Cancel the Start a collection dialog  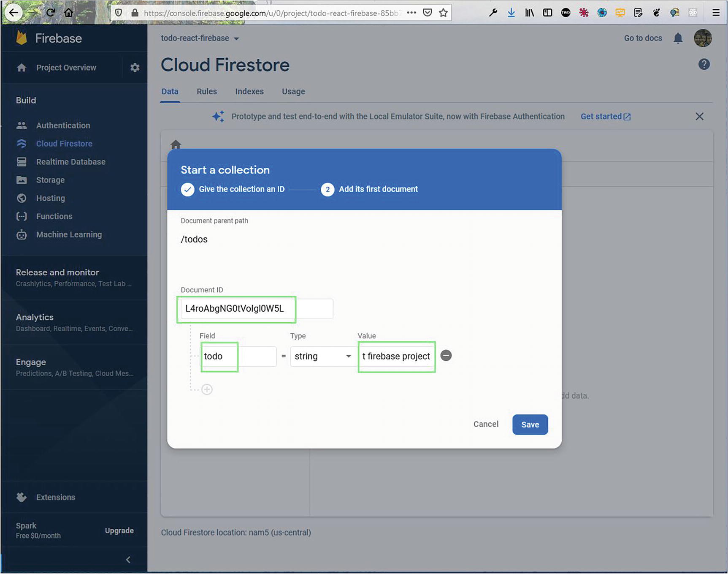485,424
